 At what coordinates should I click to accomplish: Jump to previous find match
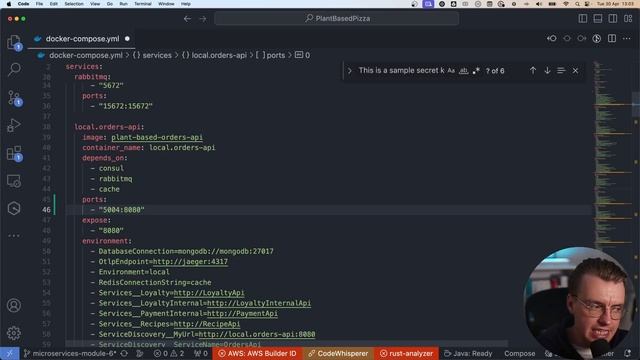pyautogui.click(x=533, y=71)
